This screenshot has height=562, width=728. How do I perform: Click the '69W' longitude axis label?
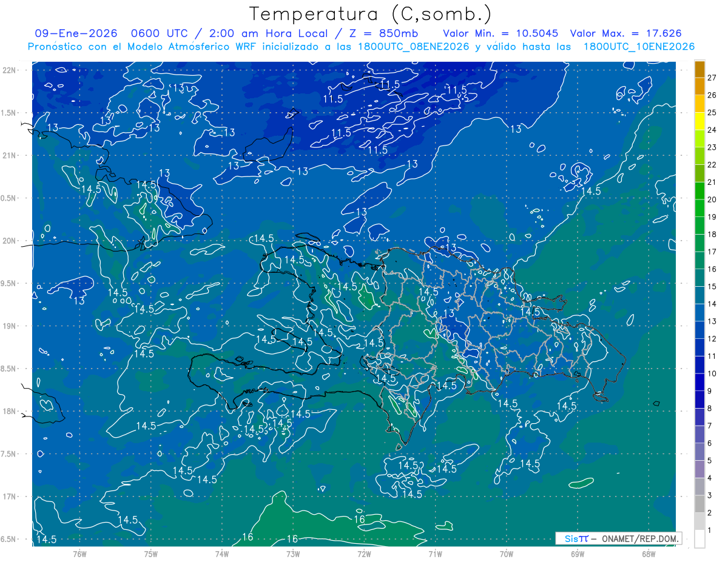pos(578,554)
